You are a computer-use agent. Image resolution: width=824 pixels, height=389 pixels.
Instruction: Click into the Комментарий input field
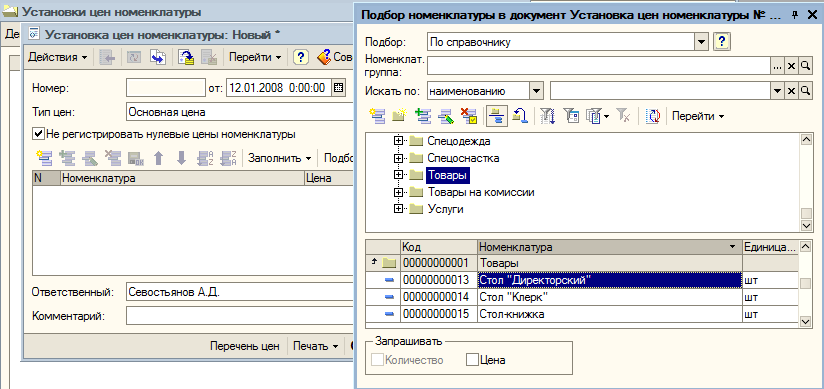[x=241, y=316]
